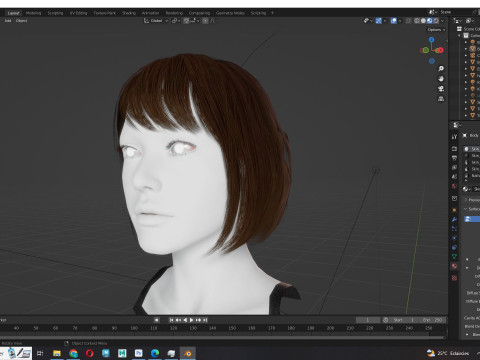480x360 pixels.
Task: Click the hand pan viewport button
Action: (x=441, y=79)
